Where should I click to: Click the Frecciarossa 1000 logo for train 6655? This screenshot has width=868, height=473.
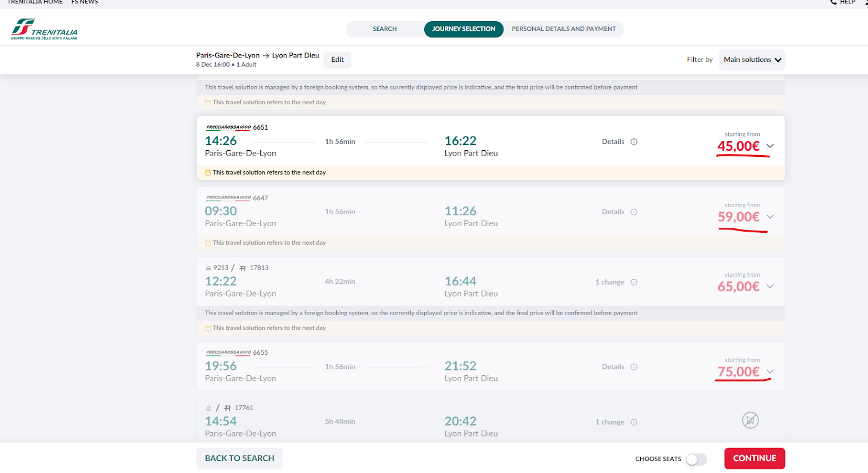tap(228, 353)
